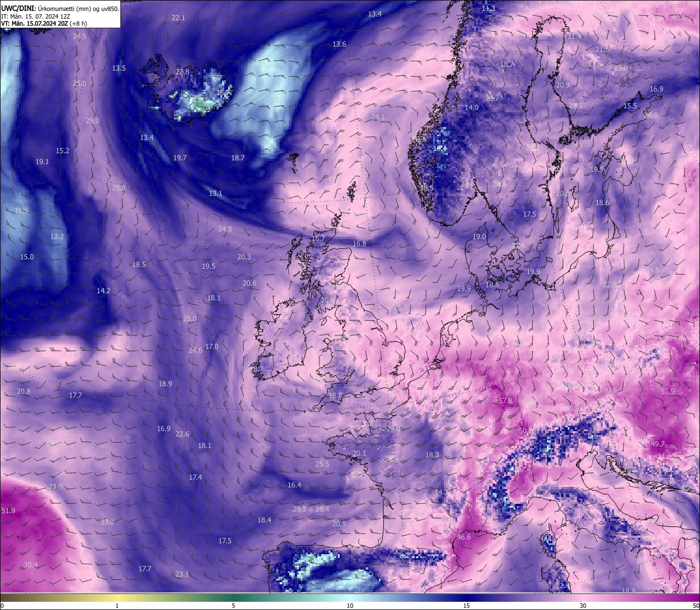Select the 23.1 value on the map

pos(182,574)
